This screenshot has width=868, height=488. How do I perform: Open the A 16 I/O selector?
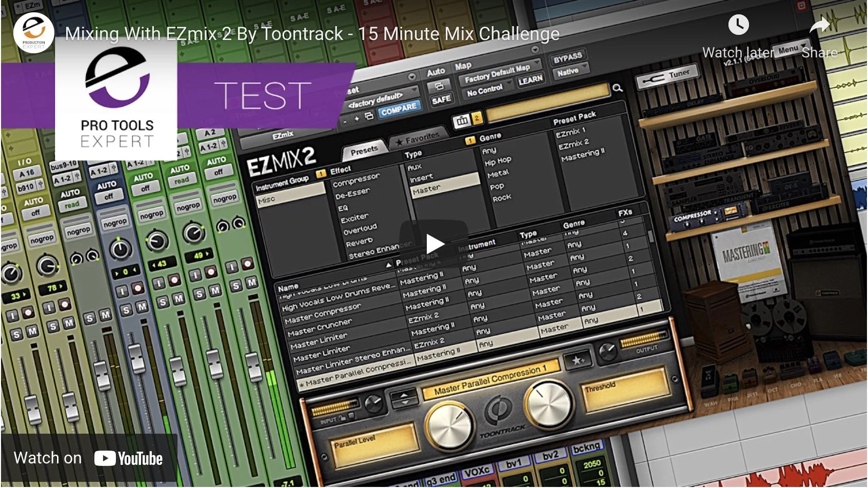(26, 173)
